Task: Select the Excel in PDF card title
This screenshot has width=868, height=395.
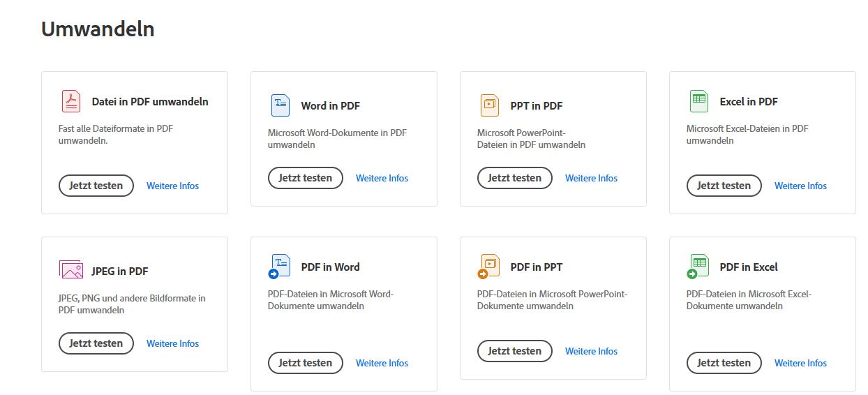Action: click(x=749, y=101)
